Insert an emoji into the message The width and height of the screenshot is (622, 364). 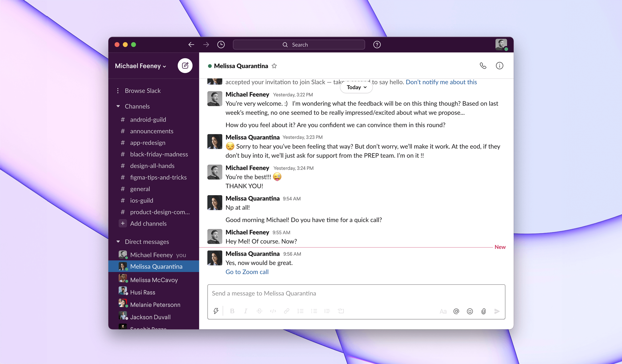point(470,311)
